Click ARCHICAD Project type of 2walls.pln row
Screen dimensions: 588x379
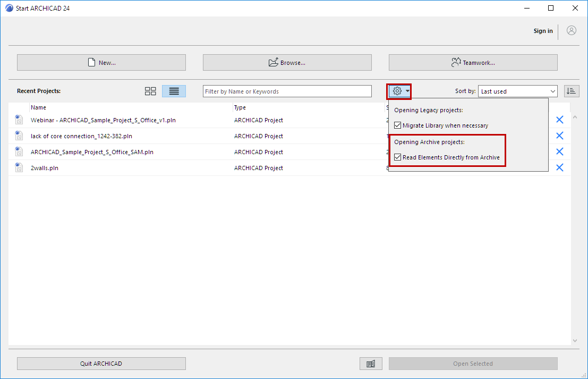tap(258, 168)
